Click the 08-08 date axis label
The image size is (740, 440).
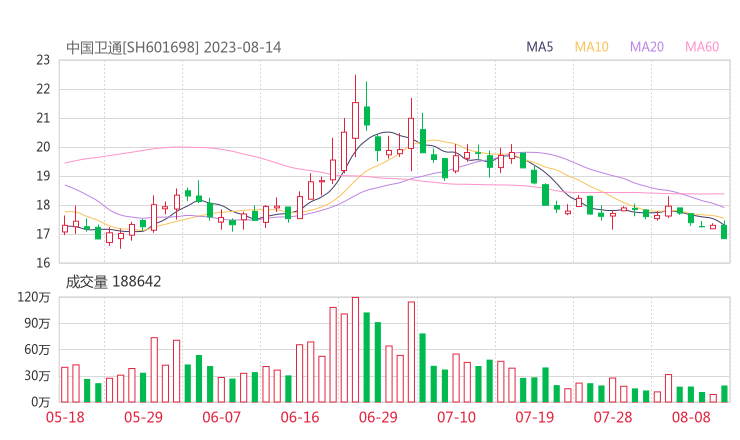point(691,417)
